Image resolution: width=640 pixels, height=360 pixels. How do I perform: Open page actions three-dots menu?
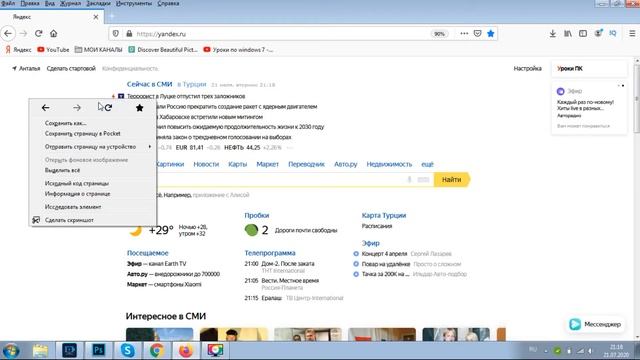tap(464, 33)
